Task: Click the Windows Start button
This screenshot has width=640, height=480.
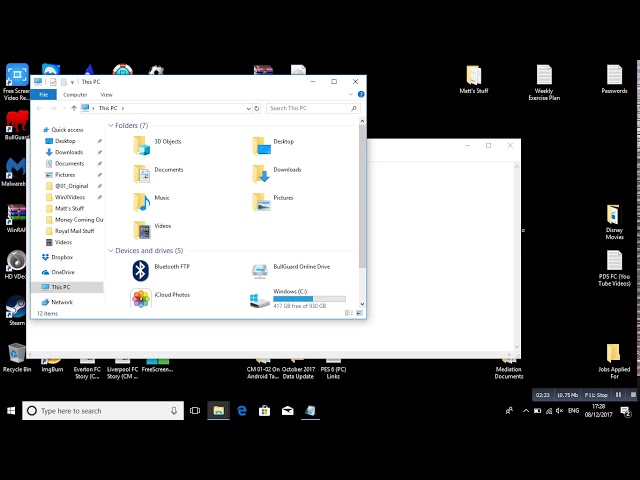Action: point(11,411)
